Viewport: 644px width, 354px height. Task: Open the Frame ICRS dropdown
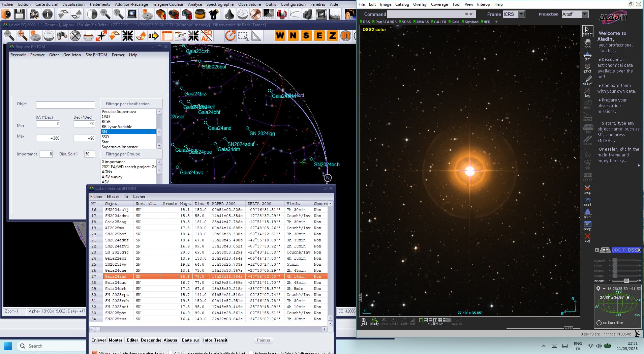tap(522, 14)
